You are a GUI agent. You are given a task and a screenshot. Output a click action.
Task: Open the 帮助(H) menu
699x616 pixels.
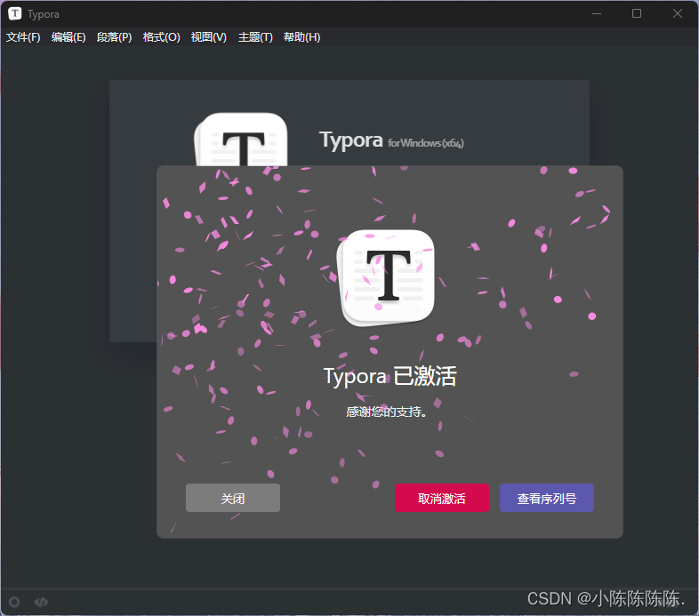(x=301, y=37)
